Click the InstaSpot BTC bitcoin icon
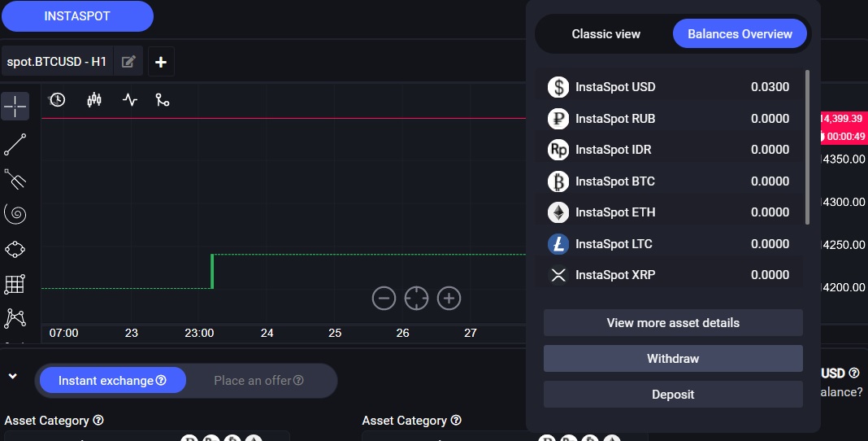 [x=558, y=181]
